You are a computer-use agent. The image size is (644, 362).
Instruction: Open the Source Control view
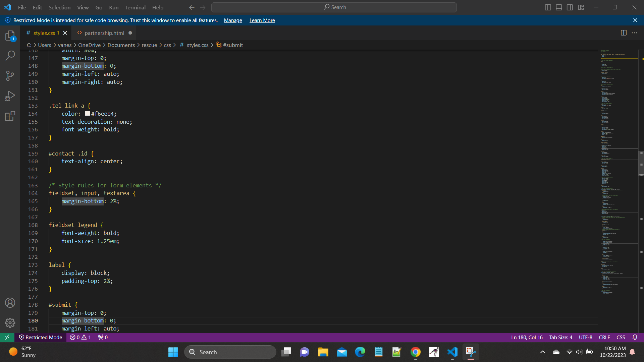coord(10,76)
